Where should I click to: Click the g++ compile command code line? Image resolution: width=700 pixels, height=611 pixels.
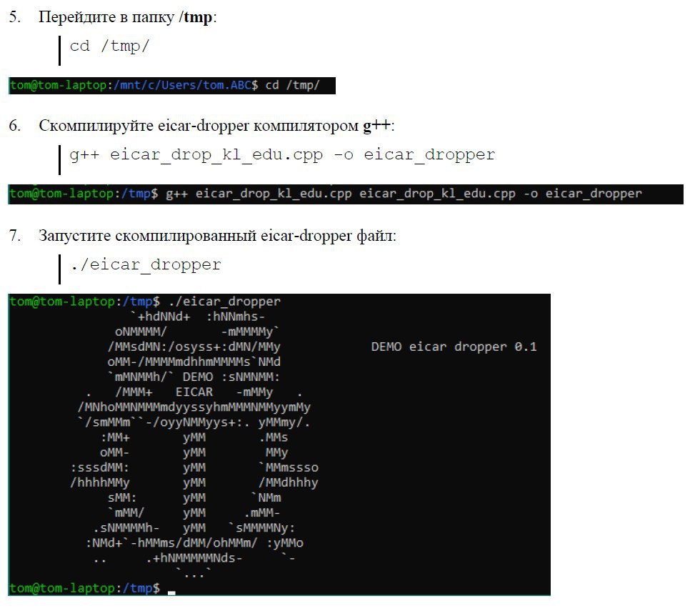(282, 155)
